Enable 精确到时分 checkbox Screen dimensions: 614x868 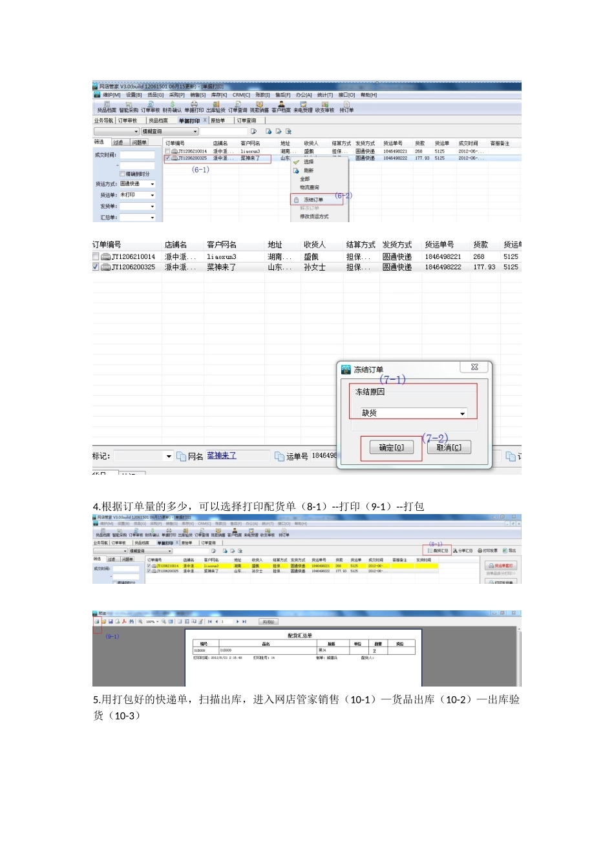(122, 174)
